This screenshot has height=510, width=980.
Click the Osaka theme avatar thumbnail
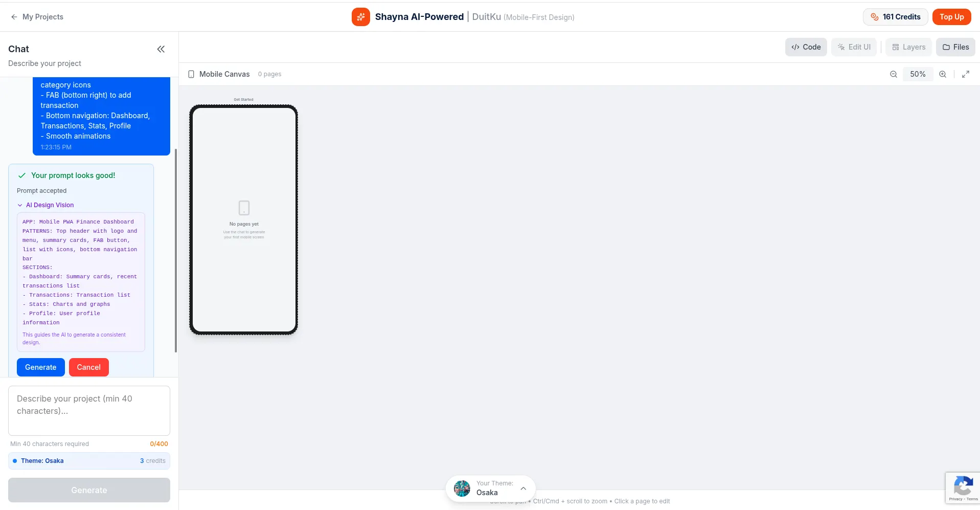(x=462, y=488)
